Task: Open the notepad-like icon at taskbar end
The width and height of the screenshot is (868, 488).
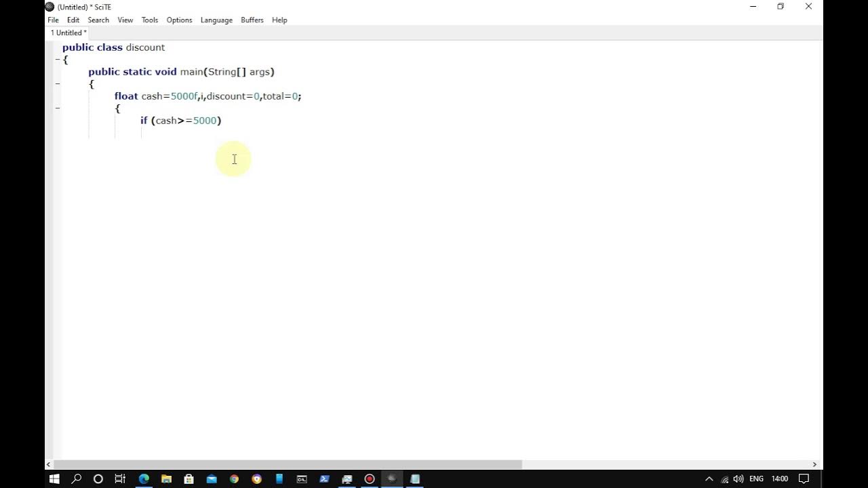Action: point(415,479)
